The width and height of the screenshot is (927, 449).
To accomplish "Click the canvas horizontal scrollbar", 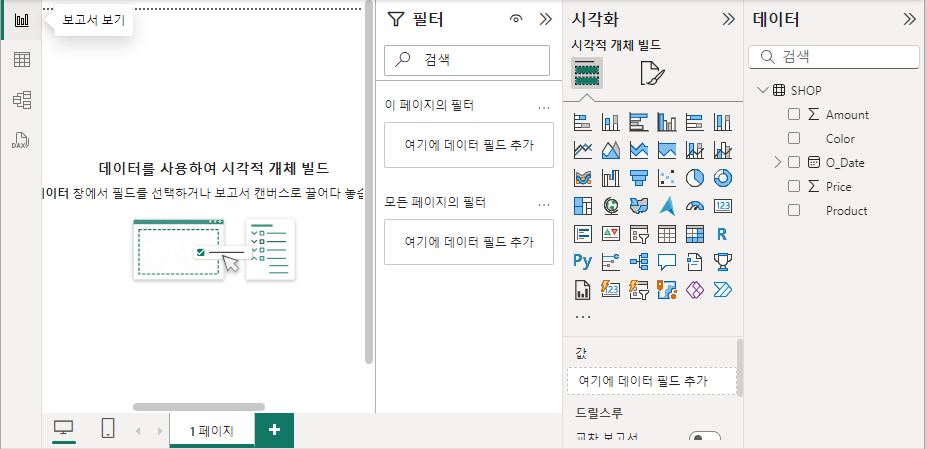I will 199,407.
